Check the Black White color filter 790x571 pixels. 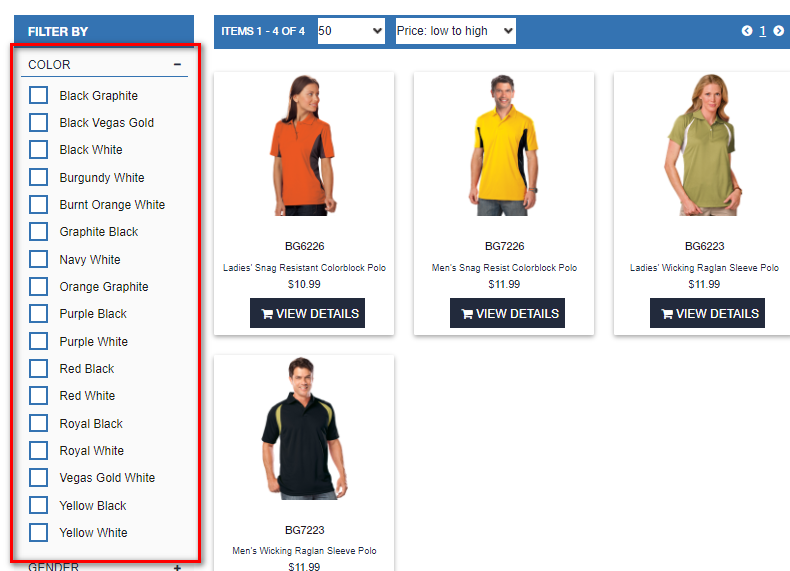point(38,150)
